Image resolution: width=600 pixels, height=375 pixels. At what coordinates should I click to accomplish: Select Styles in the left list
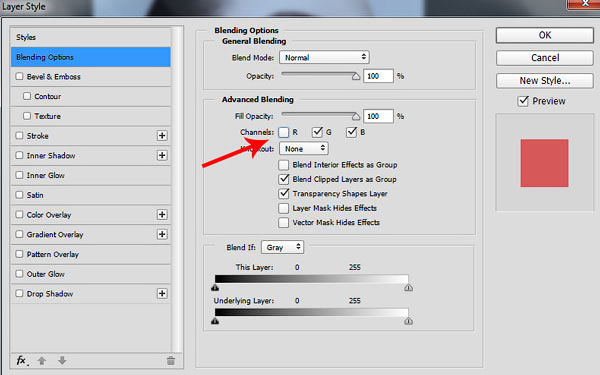click(x=91, y=37)
